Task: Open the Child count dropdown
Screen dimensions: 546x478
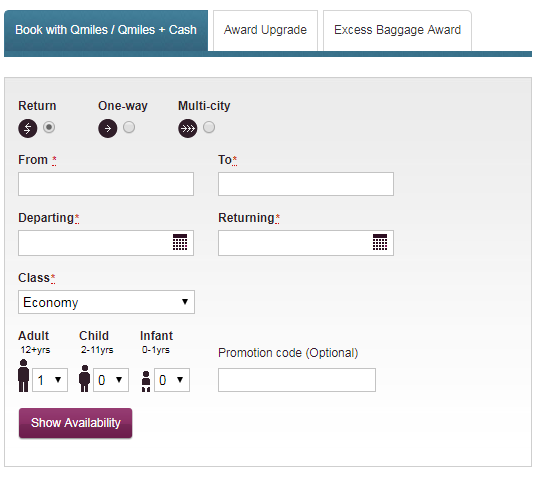Action: click(x=111, y=380)
